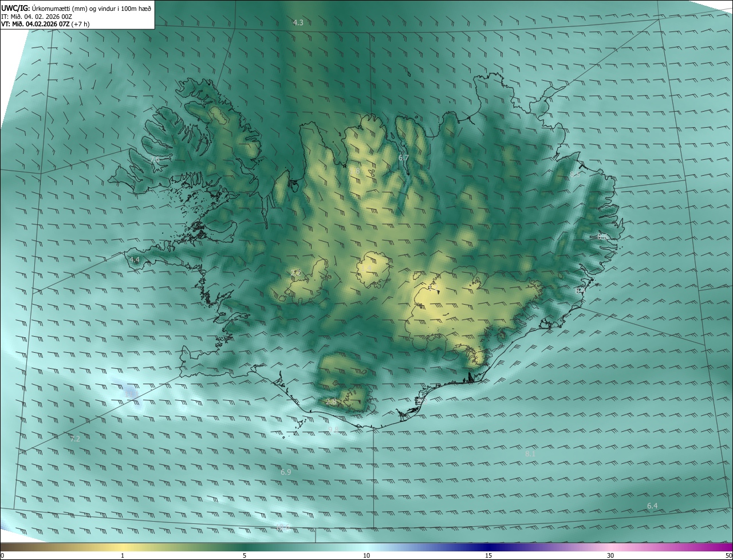The width and height of the screenshot is (733, 560).
Task: Click the map value 4.3
Action: (298, 23)
